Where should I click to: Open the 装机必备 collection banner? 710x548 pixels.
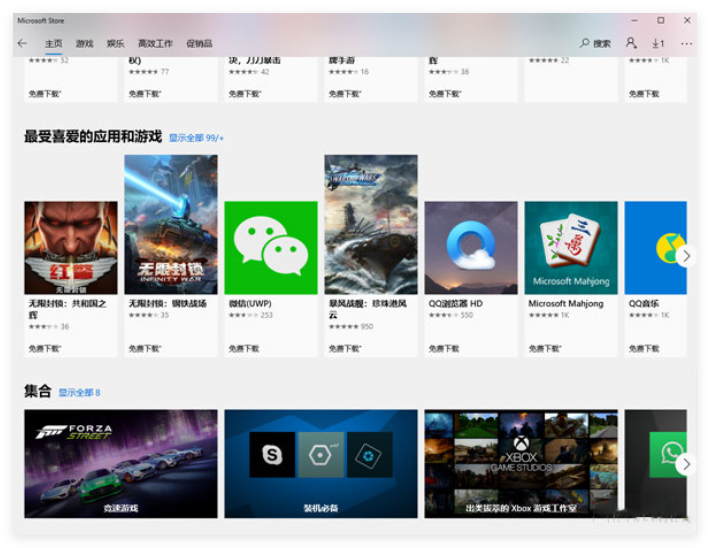[321, 464]
